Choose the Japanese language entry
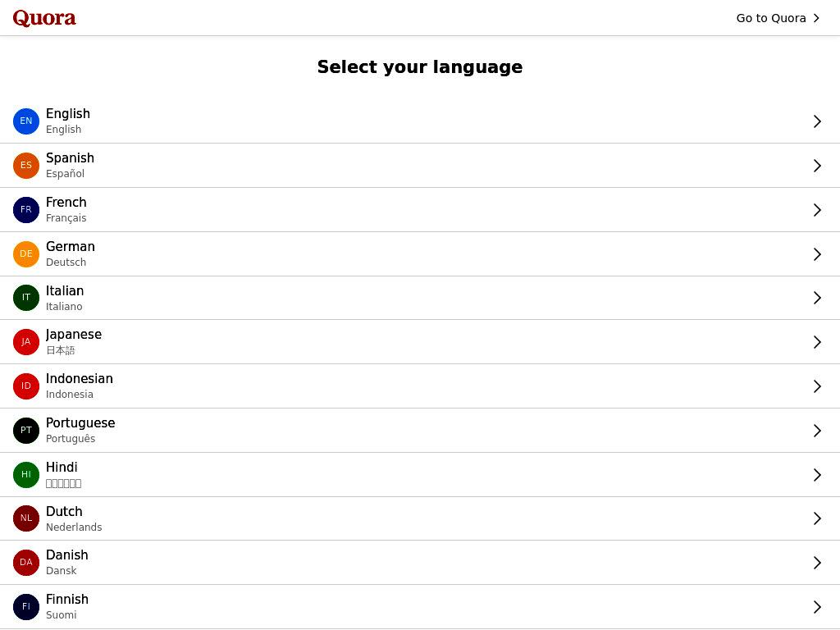This screenshot has height=630, width=840. (x=420, y=342)
